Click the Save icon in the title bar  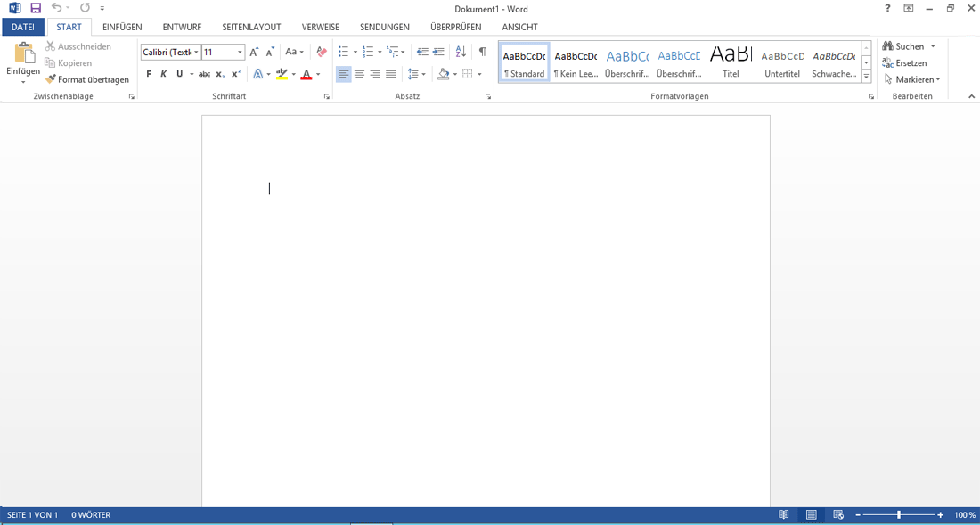coord(36,8)
